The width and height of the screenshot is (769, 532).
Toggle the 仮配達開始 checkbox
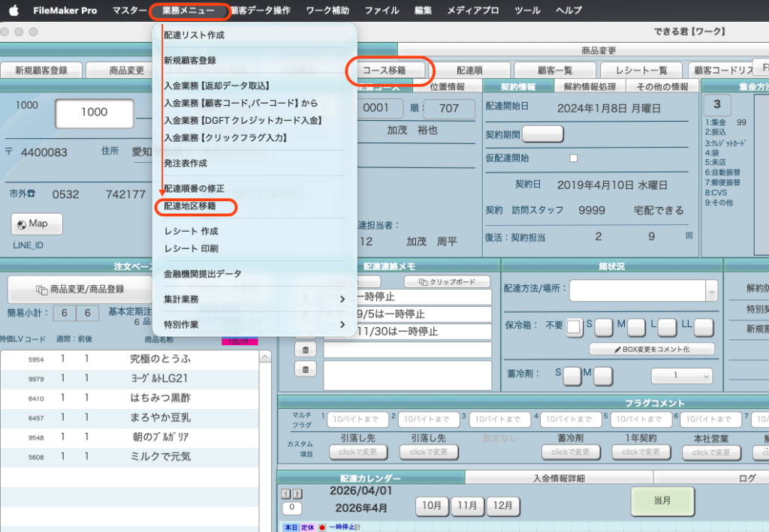point(574,158)
